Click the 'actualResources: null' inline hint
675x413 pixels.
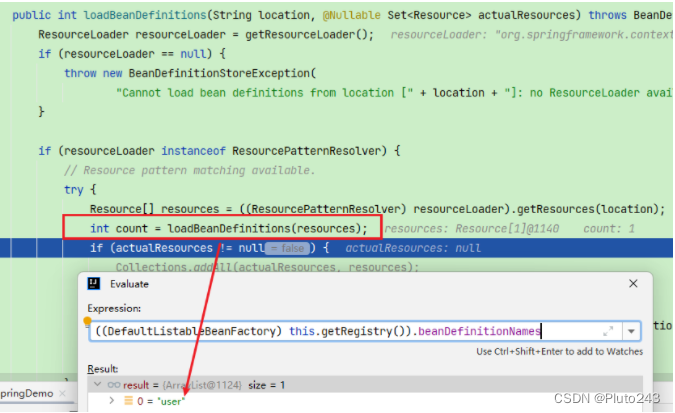[x=413, y=248]
